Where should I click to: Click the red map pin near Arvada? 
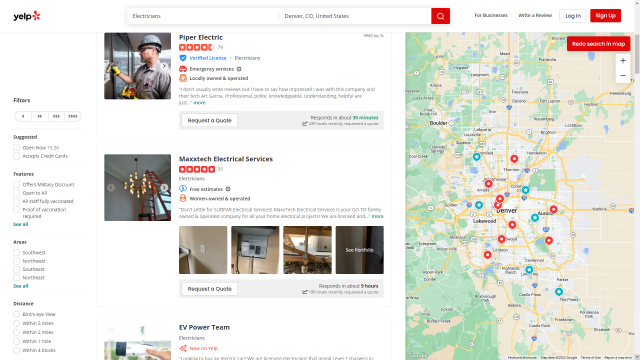point(488,184)
